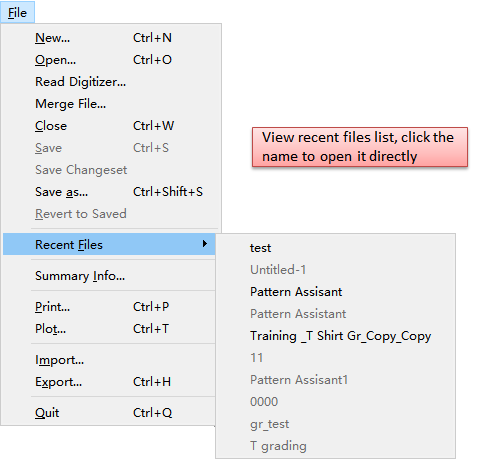The image size is (483, 473).
Task: Choose Export... menu entry
Action: pos(109,382)
